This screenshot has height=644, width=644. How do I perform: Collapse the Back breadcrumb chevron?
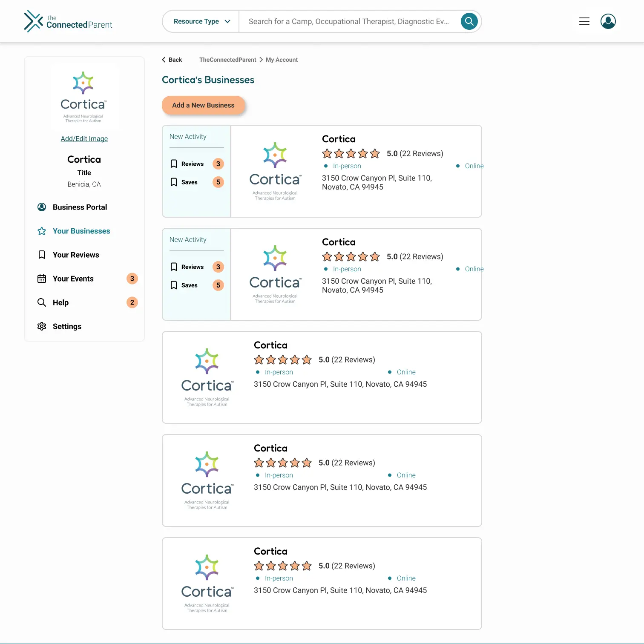(163, 60)
